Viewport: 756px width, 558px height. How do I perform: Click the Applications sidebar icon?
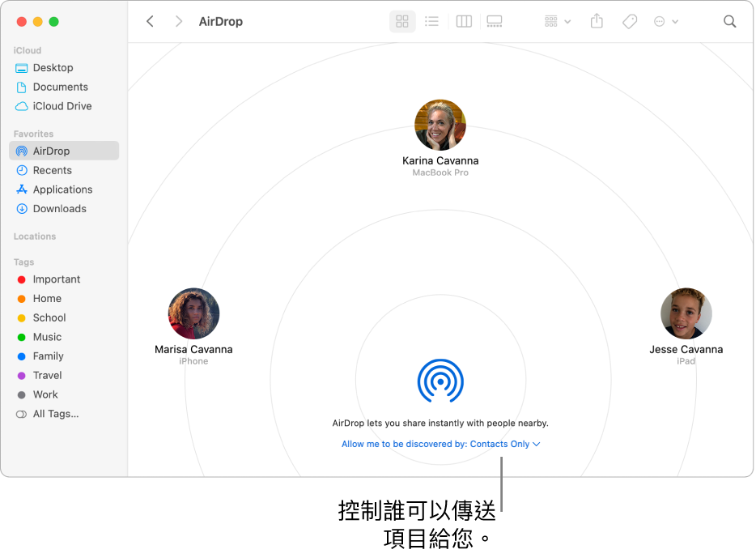[x=21, y=190]
